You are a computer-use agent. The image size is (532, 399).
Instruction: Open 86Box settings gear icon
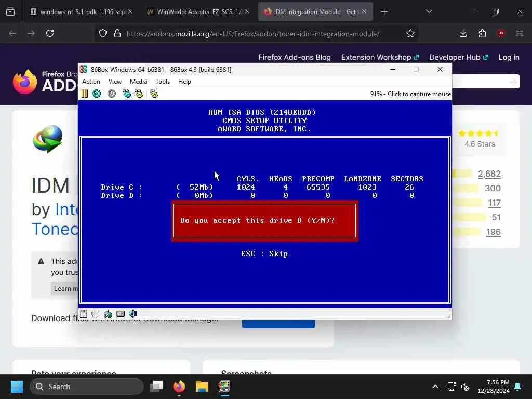154,94
